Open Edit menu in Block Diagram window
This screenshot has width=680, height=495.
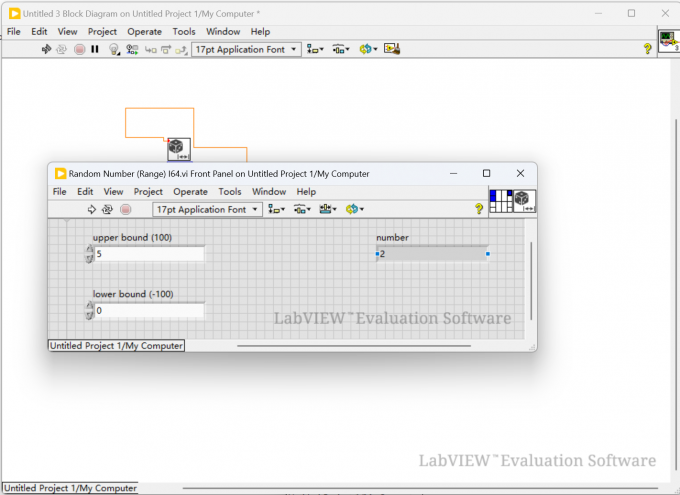tap(39, 32)
